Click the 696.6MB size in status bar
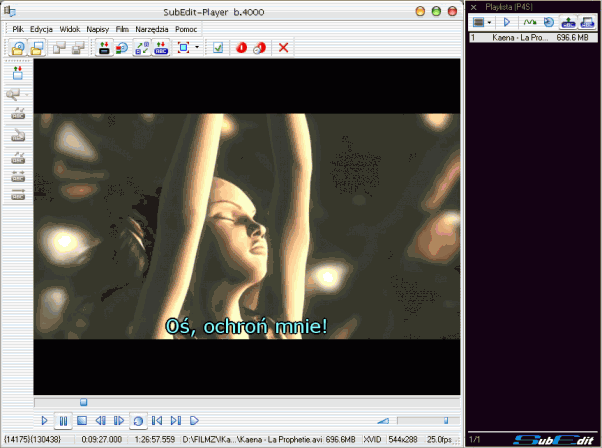 pos(341,440)
